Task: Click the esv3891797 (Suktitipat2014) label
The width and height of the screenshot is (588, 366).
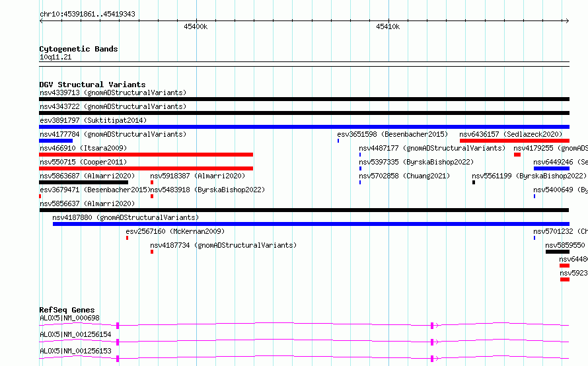Action: point(93,120)
